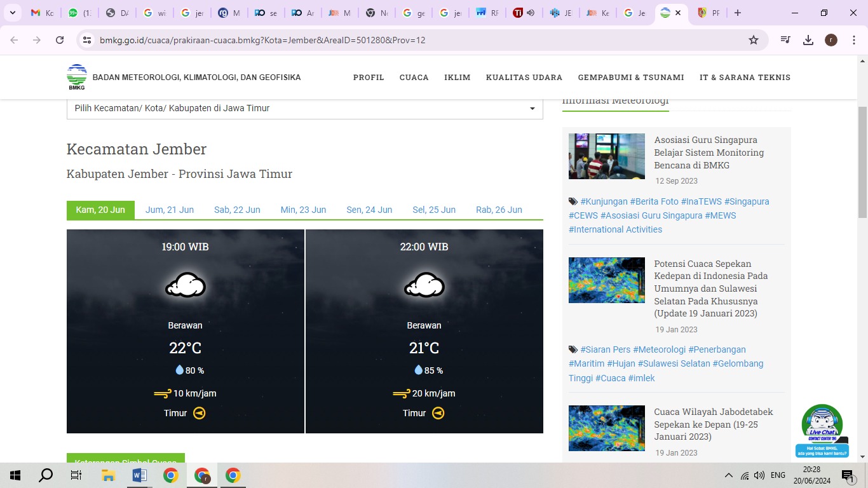The height and width of the screenshot is (488, 868).
Task: Open Potensi Cuaca Sepekan Kedepan article
Action: click(x=711, y=288)
